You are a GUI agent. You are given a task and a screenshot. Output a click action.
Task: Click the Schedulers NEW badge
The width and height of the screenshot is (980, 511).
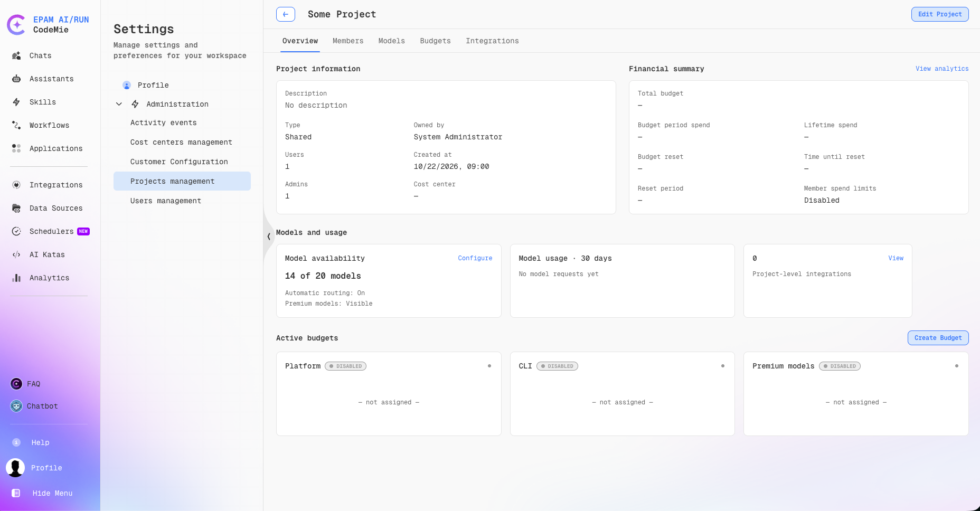point(83,231)
